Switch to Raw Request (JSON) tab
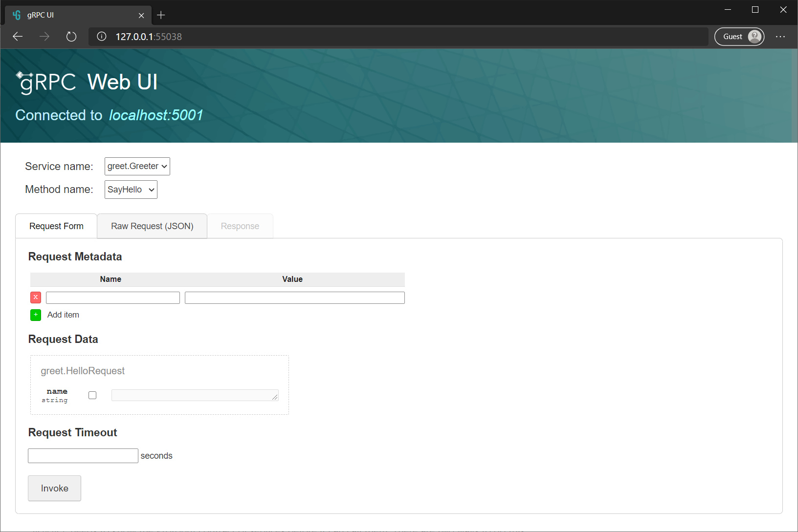 (152, 226)
